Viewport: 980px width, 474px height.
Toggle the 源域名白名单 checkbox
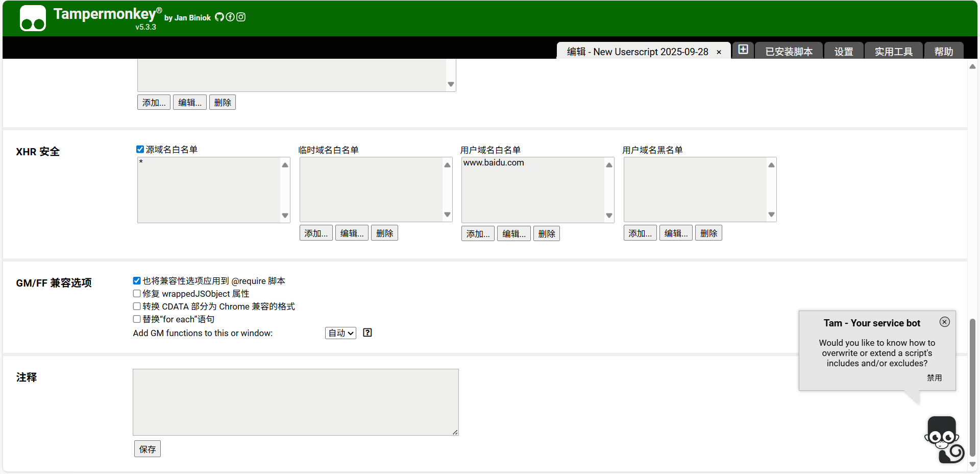[140, 149]
